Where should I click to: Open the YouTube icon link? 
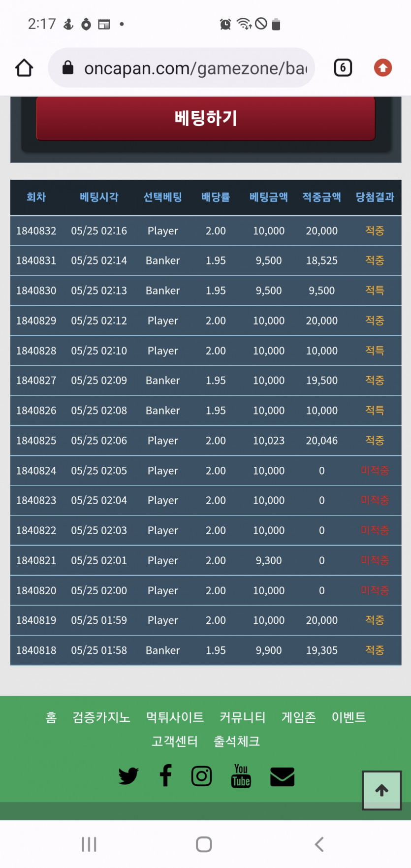241,776
